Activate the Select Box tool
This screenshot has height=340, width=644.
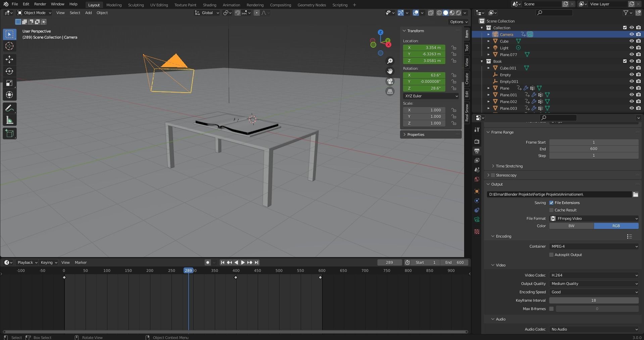pos(9,34)
